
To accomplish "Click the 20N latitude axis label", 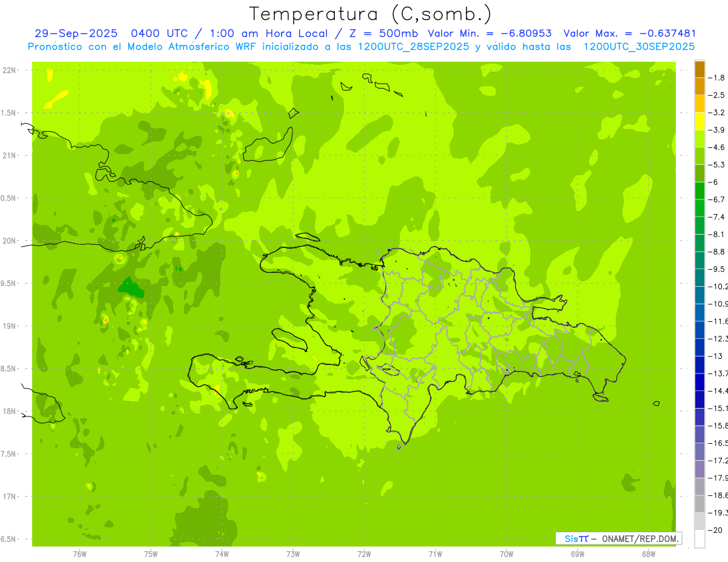I will pos(9,241).
